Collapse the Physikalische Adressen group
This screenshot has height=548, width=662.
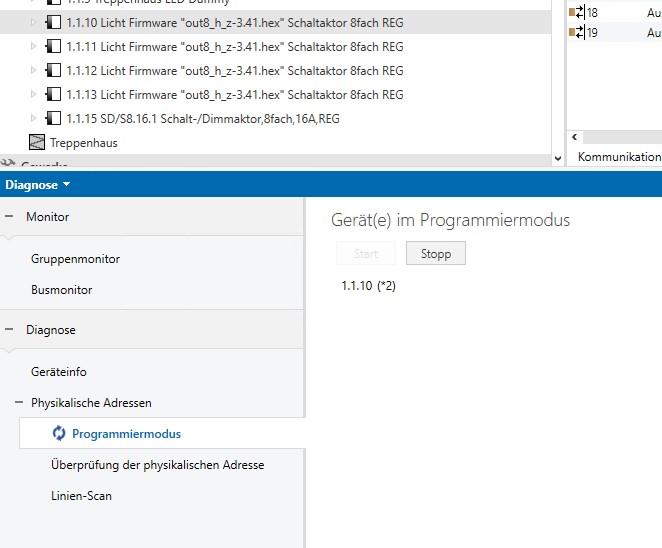(19, 403)
